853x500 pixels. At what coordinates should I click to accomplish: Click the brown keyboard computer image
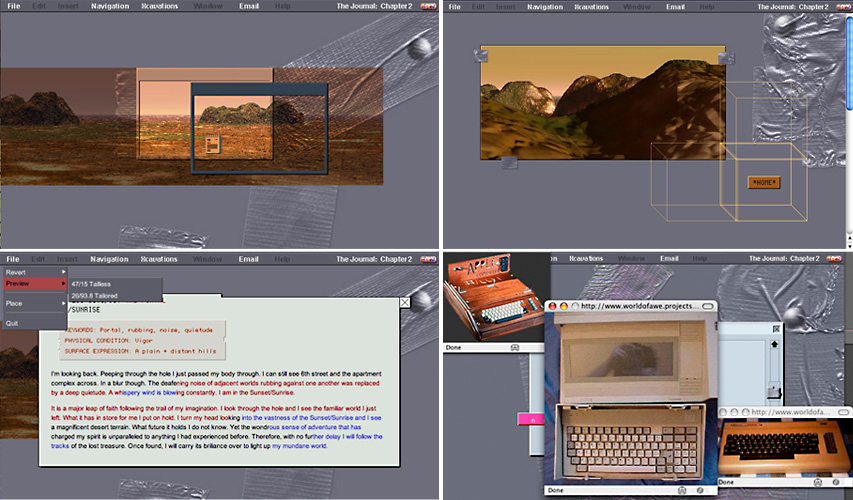click(x=783, y=447)
